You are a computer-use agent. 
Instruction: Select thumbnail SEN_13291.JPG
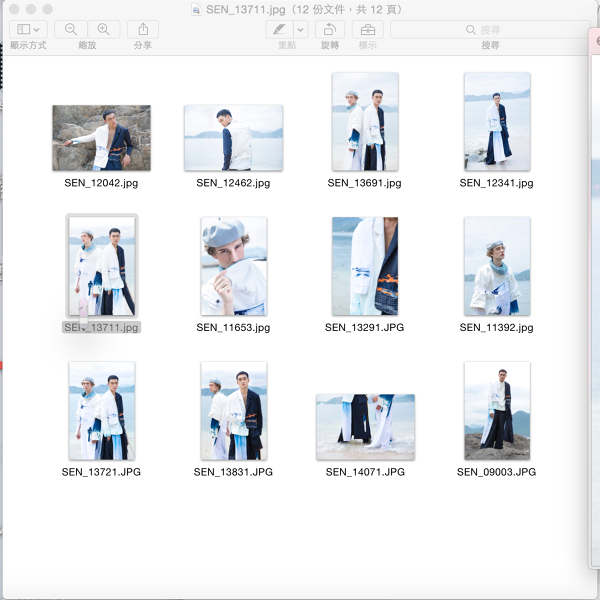[365, 266]
